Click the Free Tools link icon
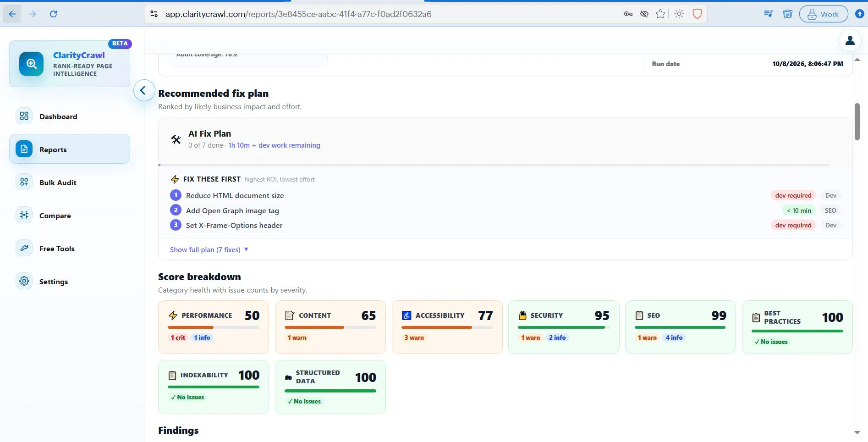868x442 pixels. coord(24,248)
